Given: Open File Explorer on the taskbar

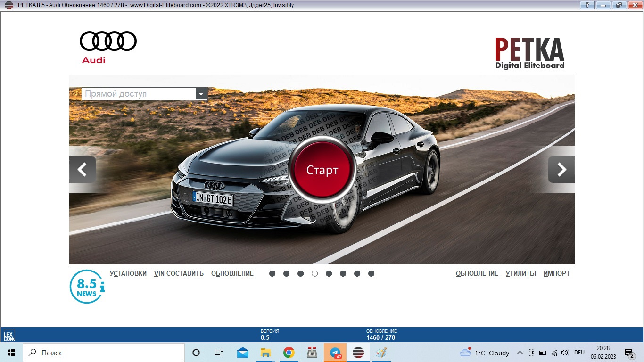Looking at the screenshot, I should pyautogui.click(x=266, y=353).
